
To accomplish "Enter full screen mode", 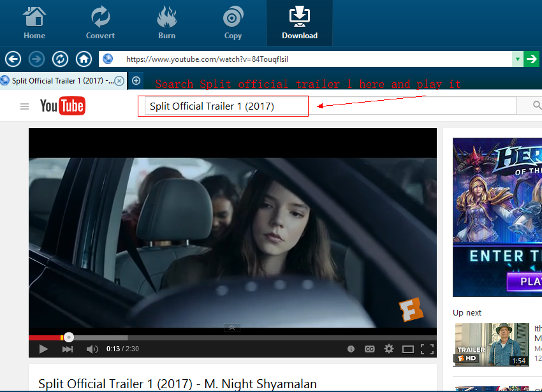I will point(427,349).
